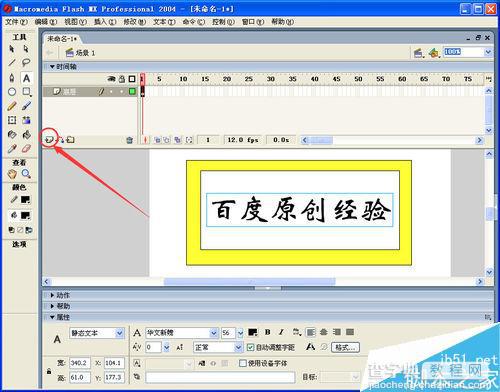Click the Format... button

tap(345, 347)
